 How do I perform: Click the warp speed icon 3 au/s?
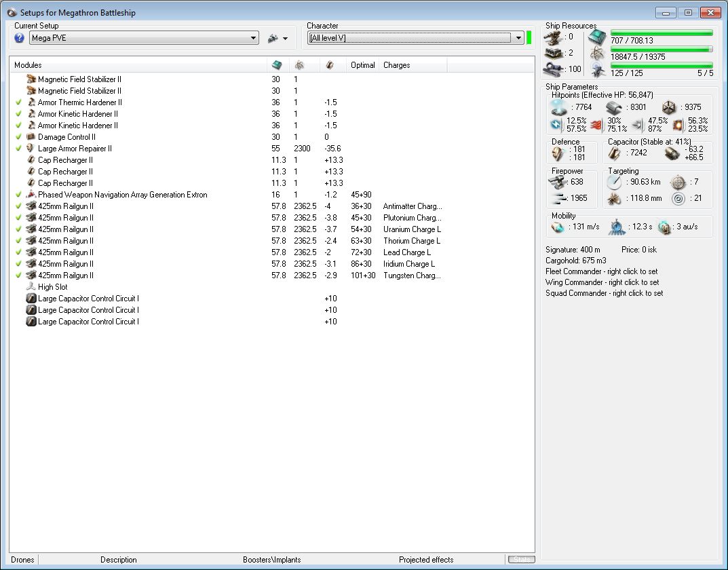coord(665,227)
